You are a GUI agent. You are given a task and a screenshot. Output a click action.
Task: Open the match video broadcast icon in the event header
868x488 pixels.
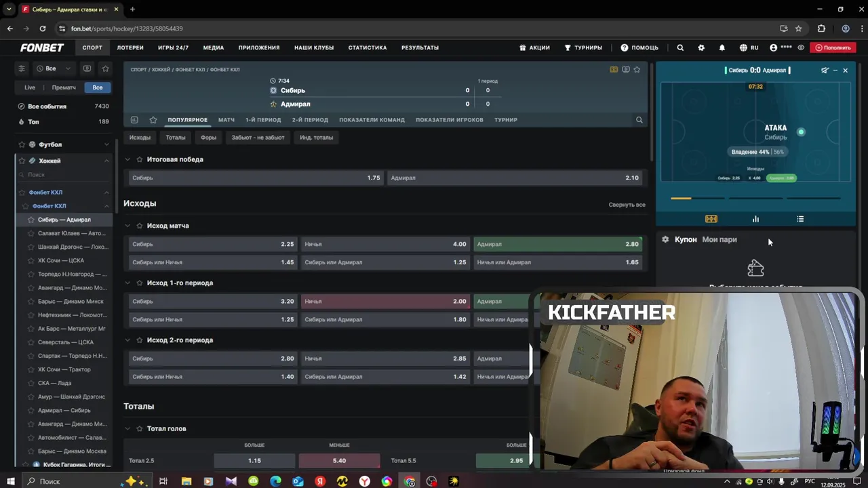point(625,69)
